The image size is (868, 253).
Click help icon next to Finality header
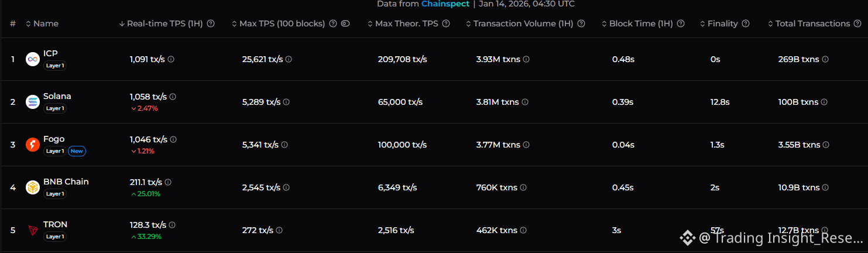[746, 24]
